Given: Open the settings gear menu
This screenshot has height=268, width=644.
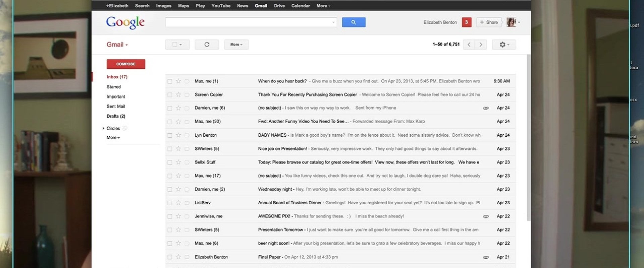Looking at the screenshot, I should pyautogui.click(x=504, y=45).
